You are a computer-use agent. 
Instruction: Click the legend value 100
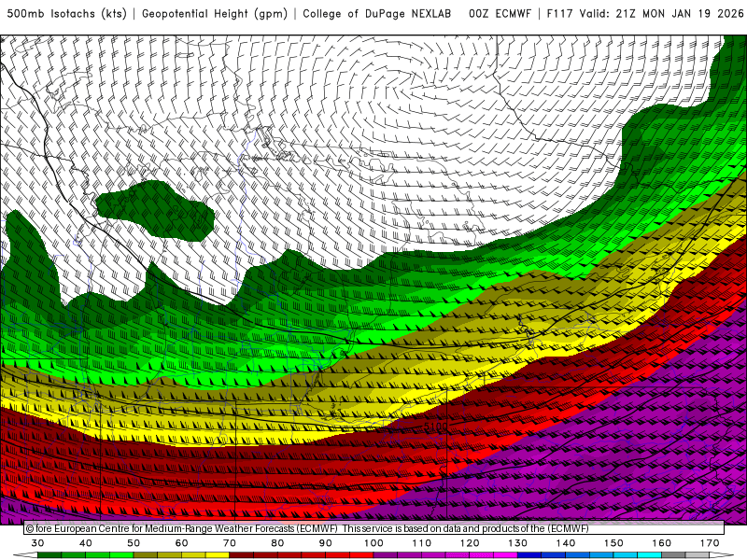(x=373, y=543)
